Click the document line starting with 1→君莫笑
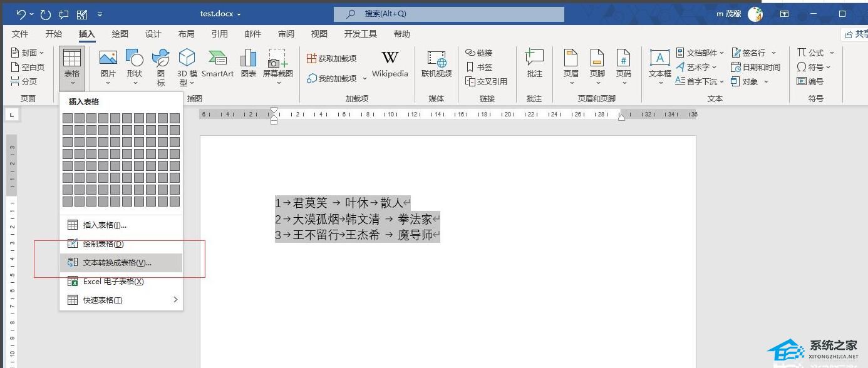The width and height of the screenshot is (868, 368). tap(343, 203)
